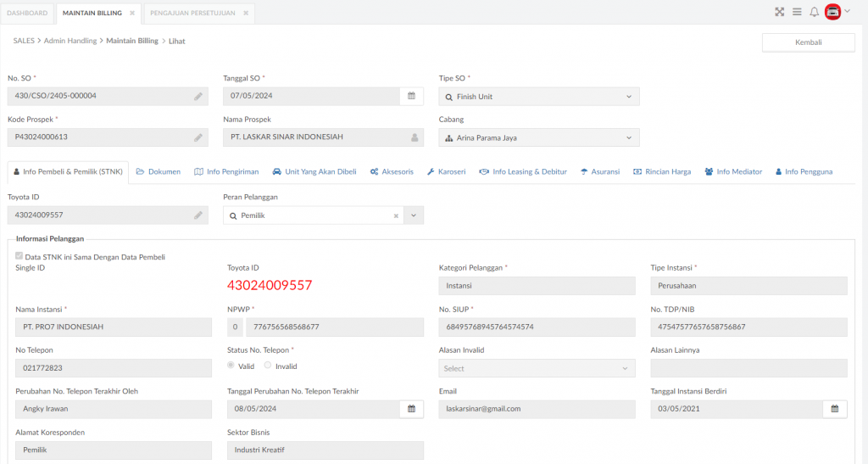
Task: Open the hamburger menu icon in top bar
Action: [x=797, y=12]
